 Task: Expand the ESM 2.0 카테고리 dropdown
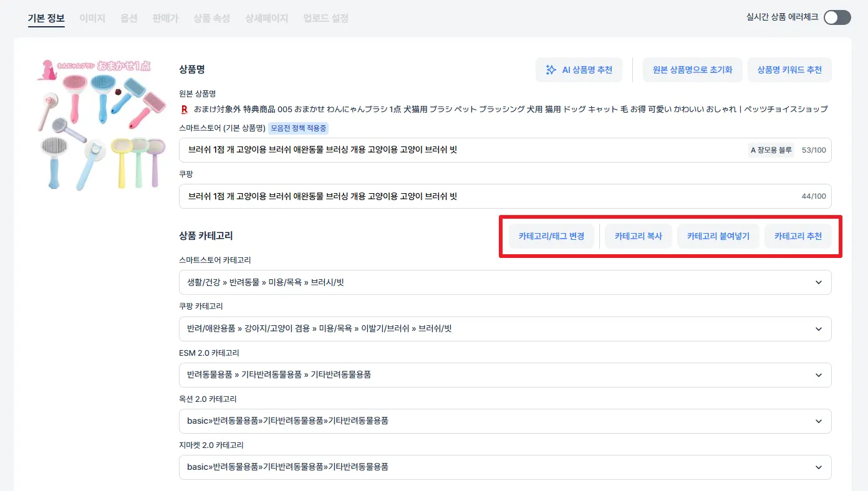505,374
